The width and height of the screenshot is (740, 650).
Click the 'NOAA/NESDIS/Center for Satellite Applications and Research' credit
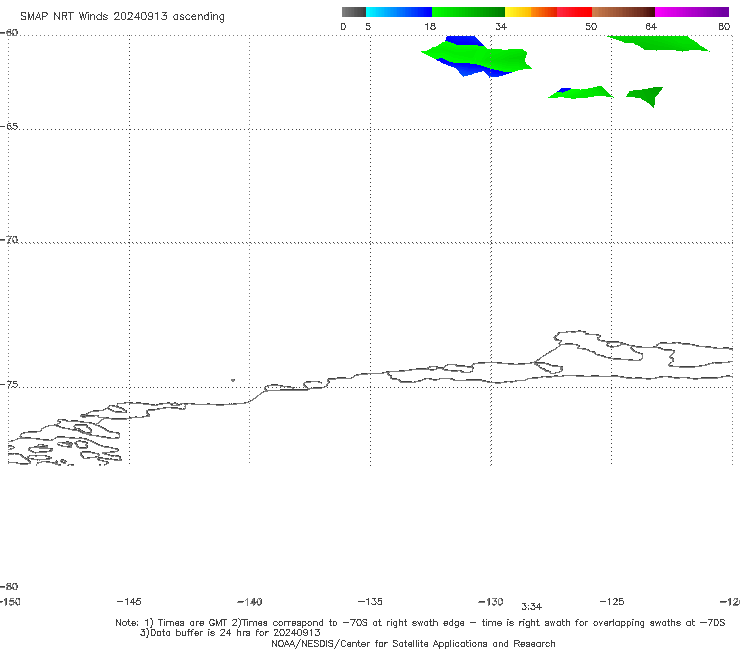pos(413,643)
